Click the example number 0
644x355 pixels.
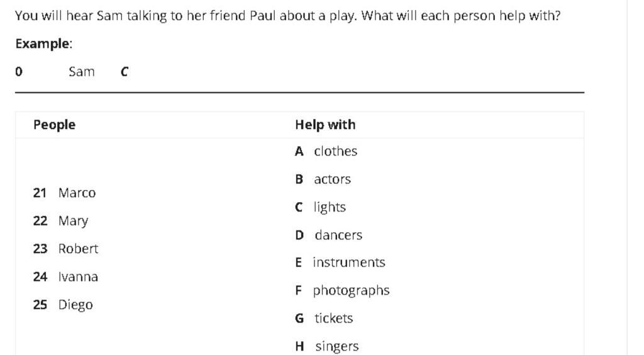(19, 72)
